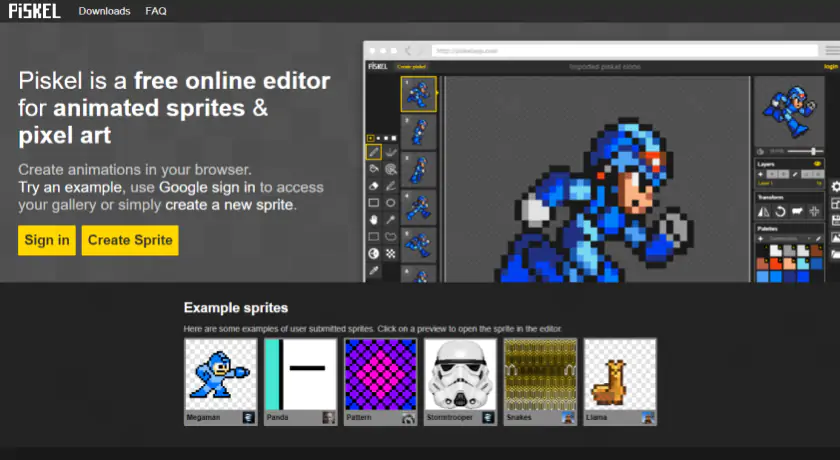Click the Clone sheep transform icon
Screen dimensions: 840x460
coord(797,211)
